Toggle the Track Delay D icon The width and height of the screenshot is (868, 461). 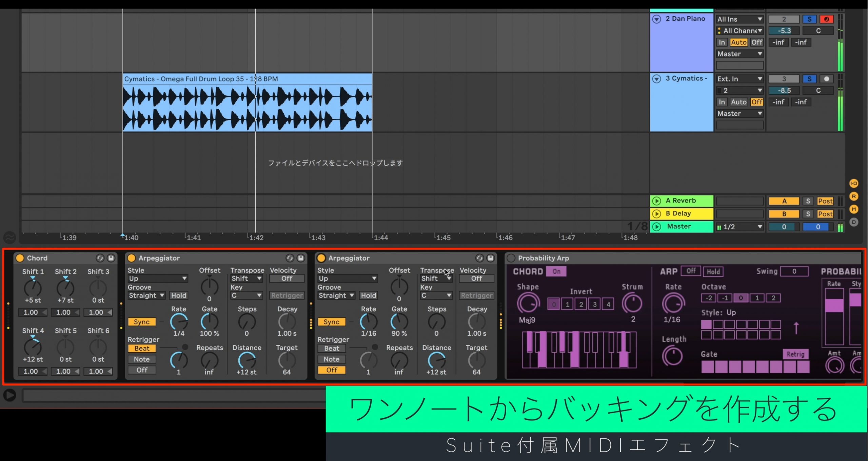[854, 222]
